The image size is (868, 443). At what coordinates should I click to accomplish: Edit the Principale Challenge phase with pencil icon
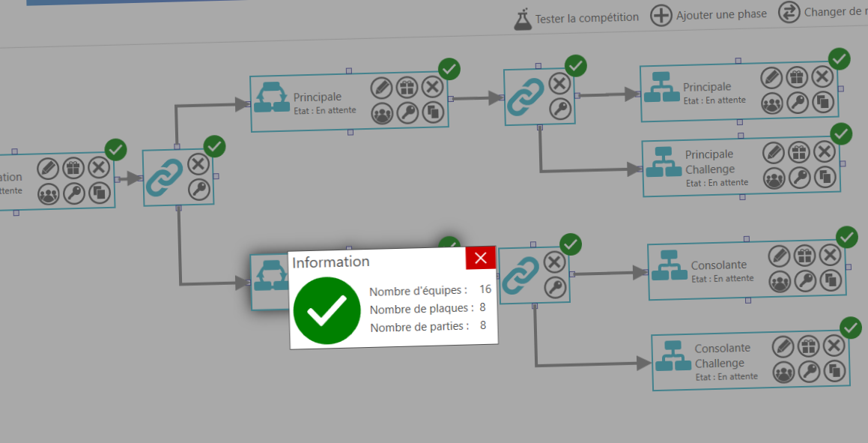pyautogui.click(x=774, y=153)
